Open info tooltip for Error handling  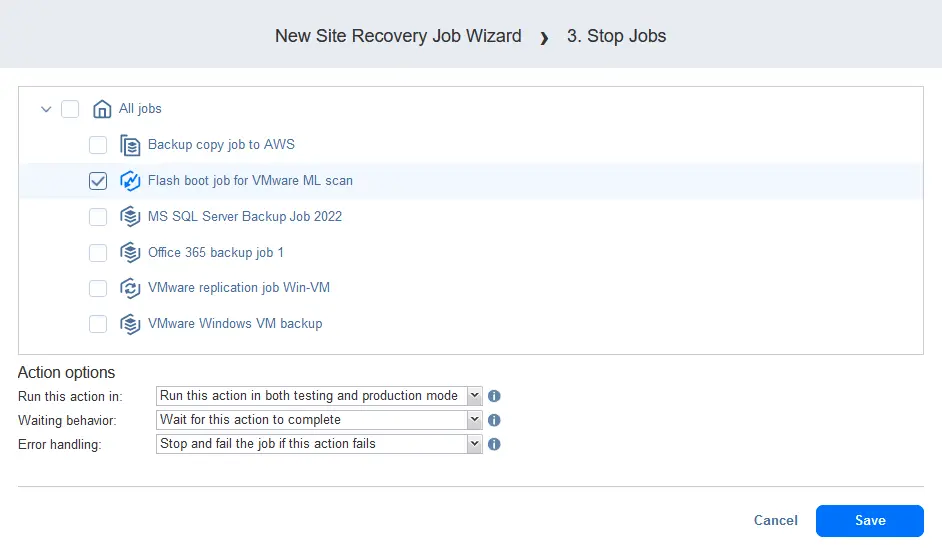(494, 444)
